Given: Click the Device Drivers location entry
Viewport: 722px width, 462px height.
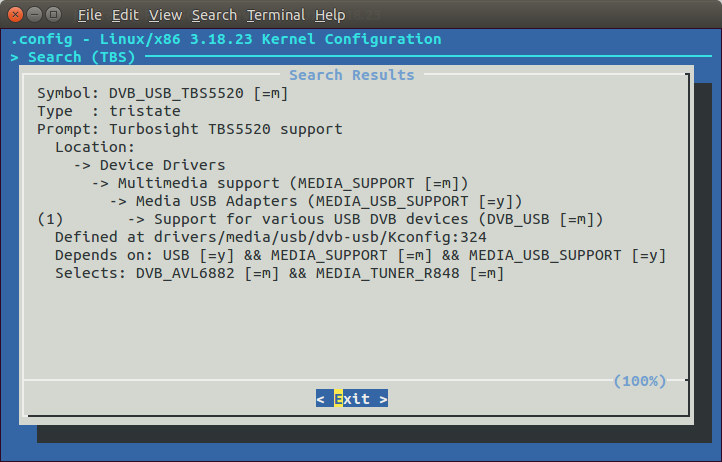Looking at the screenshot, I should 163,165.
